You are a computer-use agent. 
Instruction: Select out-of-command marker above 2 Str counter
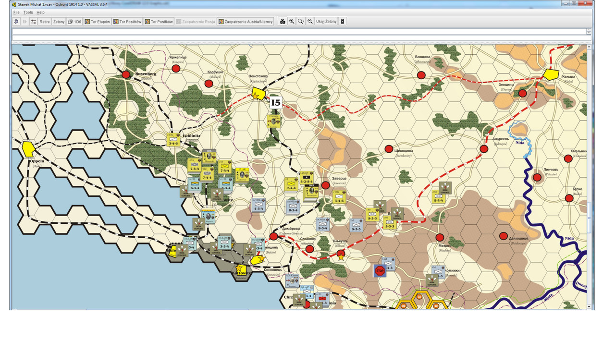point(445,189)
